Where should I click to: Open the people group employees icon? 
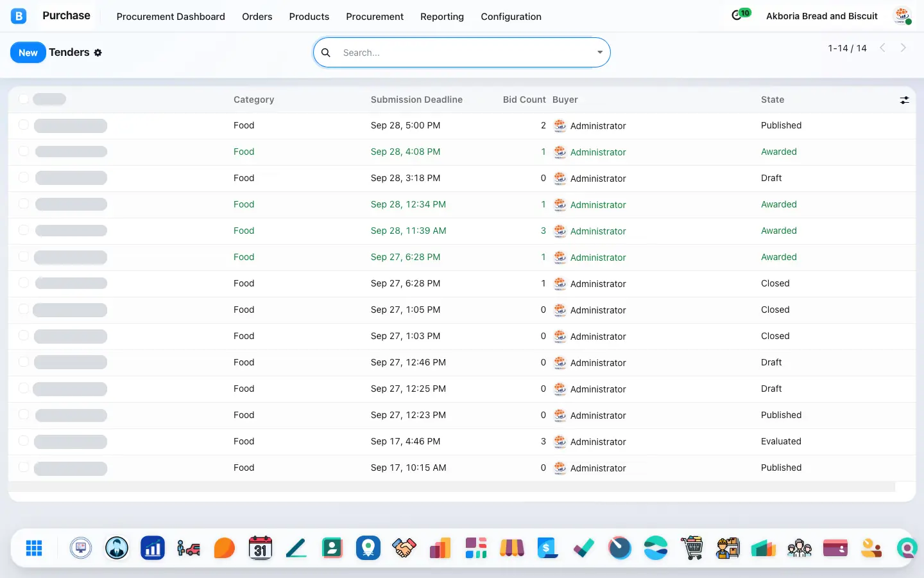pos(800,548)
